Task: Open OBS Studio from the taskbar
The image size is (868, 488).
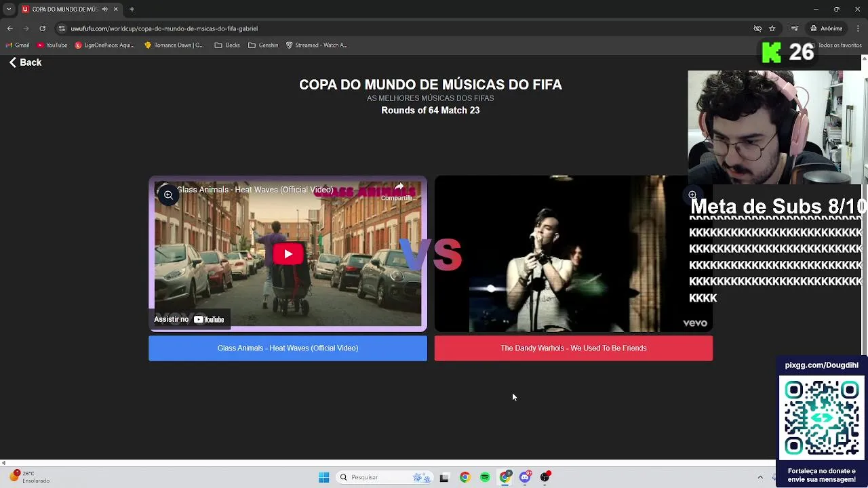Action: coord(545,477)
